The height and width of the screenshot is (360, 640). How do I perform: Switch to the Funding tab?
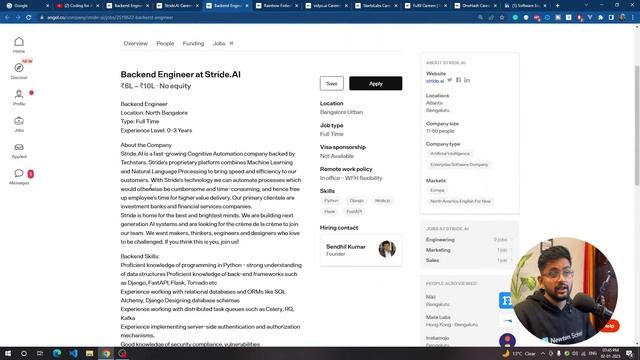pos(193,43)
